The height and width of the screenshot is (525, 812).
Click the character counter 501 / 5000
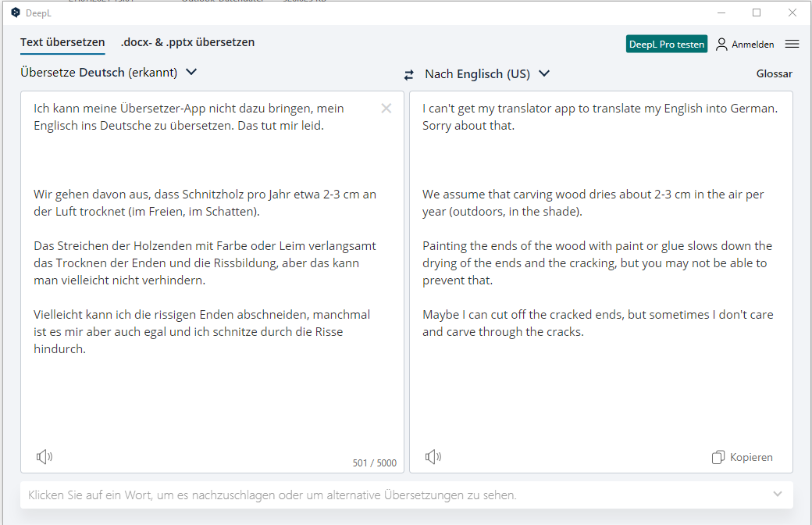coord(375,462)
